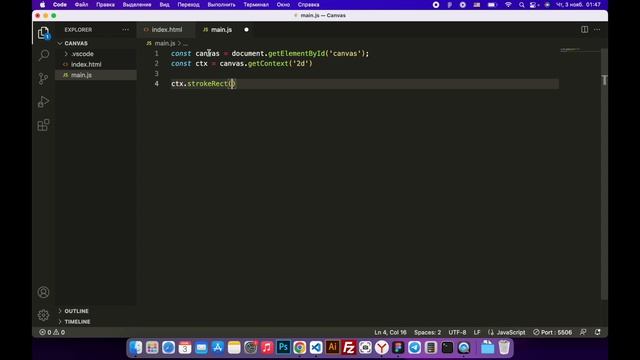Open the Code application menu
Image resolution: width=640 pixels, height=360 pixels.
pos(60,5)
